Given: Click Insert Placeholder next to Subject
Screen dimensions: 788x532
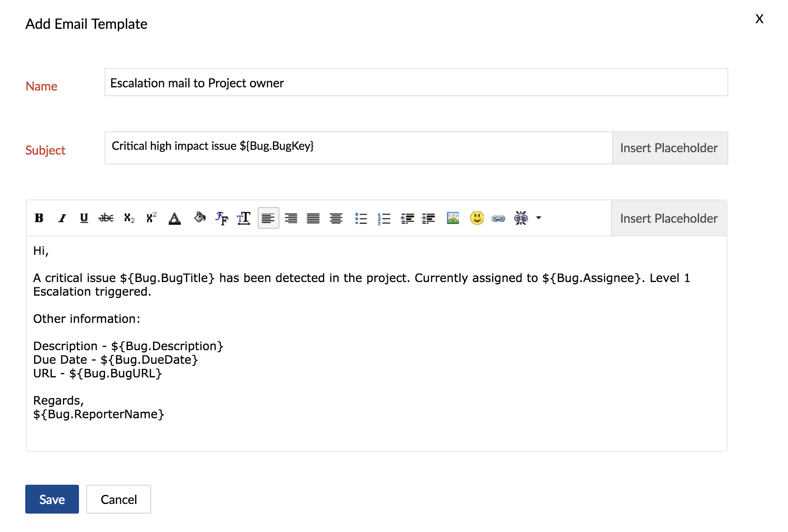Looking at the screenshot, I should pos(670,148).
